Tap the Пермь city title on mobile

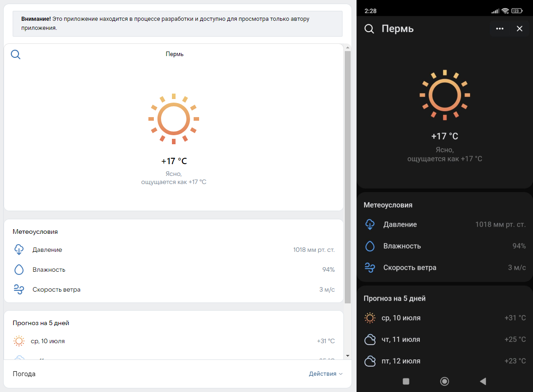click(x=398, y=29)
